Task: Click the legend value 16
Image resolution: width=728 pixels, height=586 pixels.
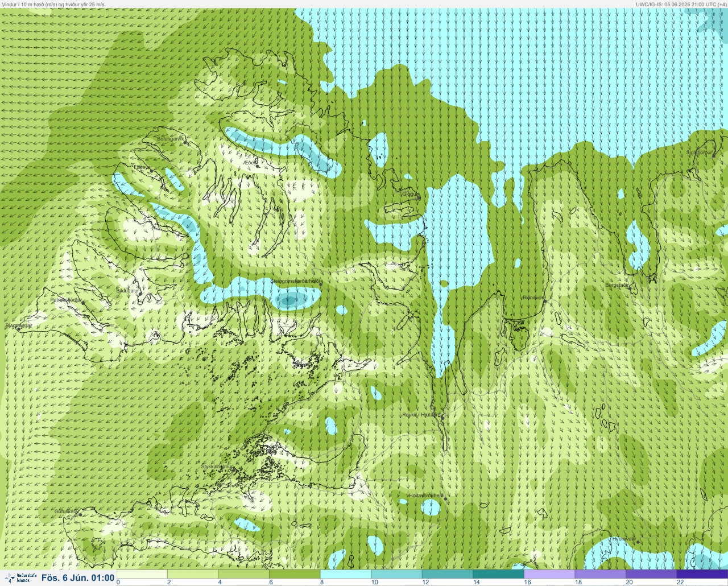Action: [x=527, y=582]
